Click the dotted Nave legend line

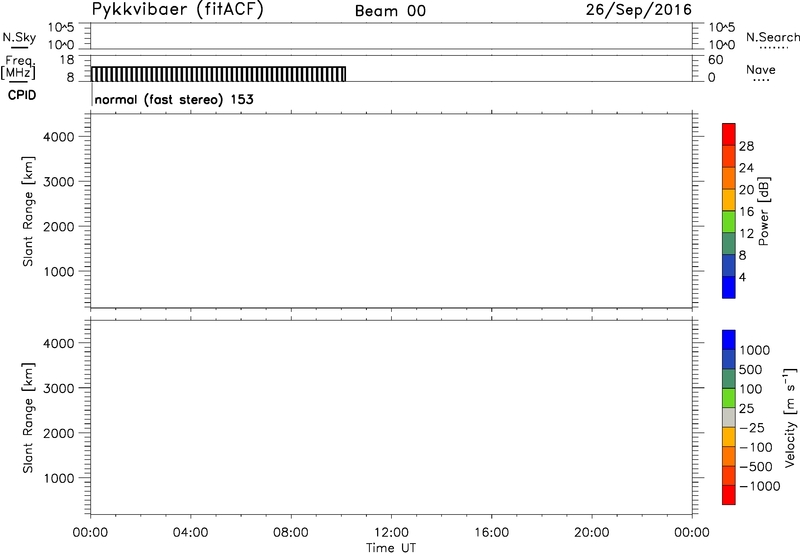[761, 81]
